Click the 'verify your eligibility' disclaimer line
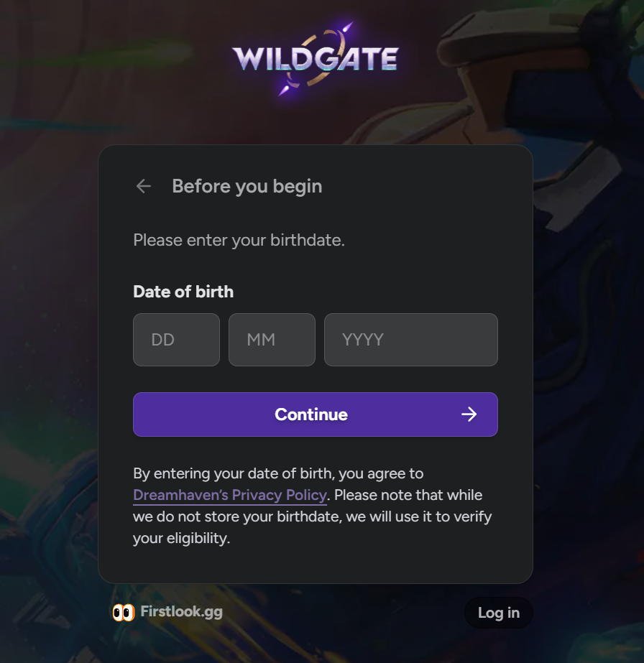644x663 pixels. [x=182, y=538]
